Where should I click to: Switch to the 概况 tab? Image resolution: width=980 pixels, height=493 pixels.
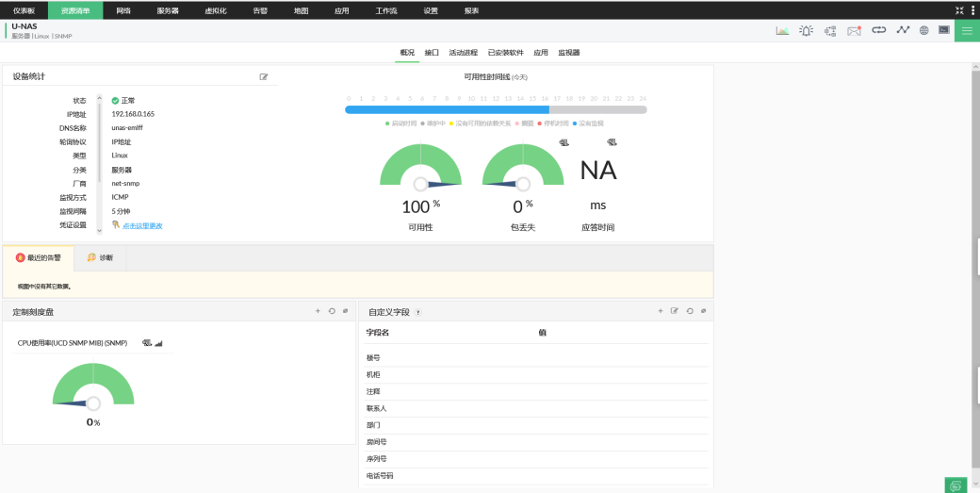click(407, 53)
